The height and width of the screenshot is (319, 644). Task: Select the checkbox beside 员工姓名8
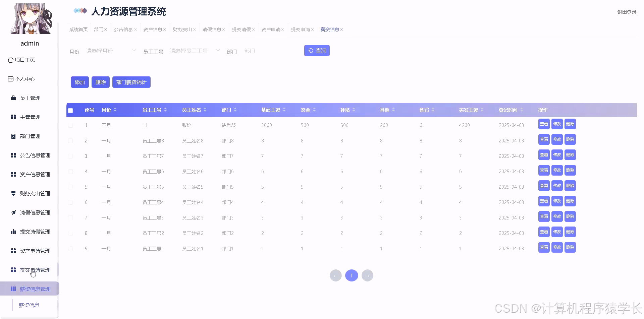[70, 140]
